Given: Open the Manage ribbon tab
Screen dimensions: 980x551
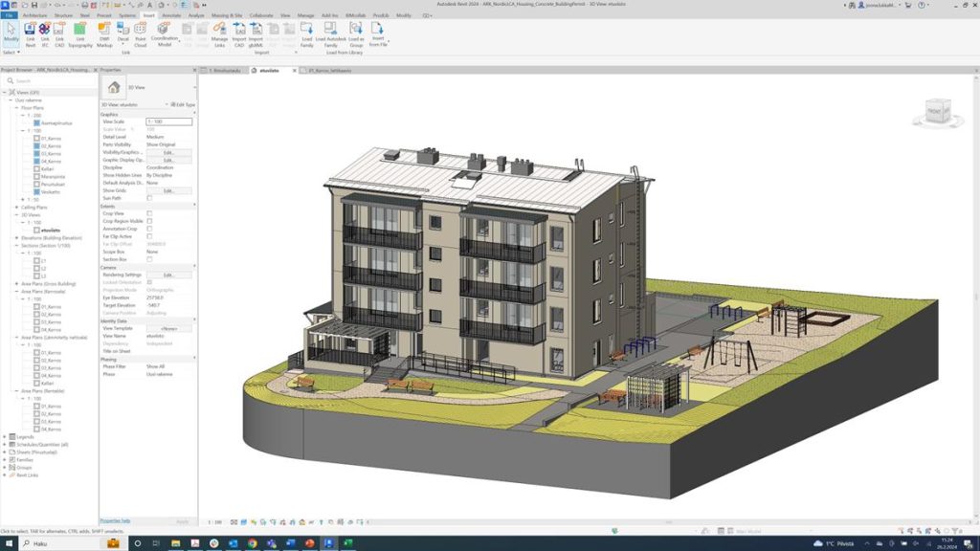Looking at the screenshot, I should 305,15.
